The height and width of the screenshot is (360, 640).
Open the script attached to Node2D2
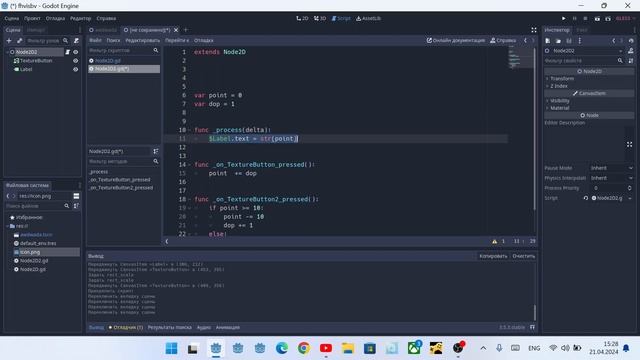click(68, 52)
